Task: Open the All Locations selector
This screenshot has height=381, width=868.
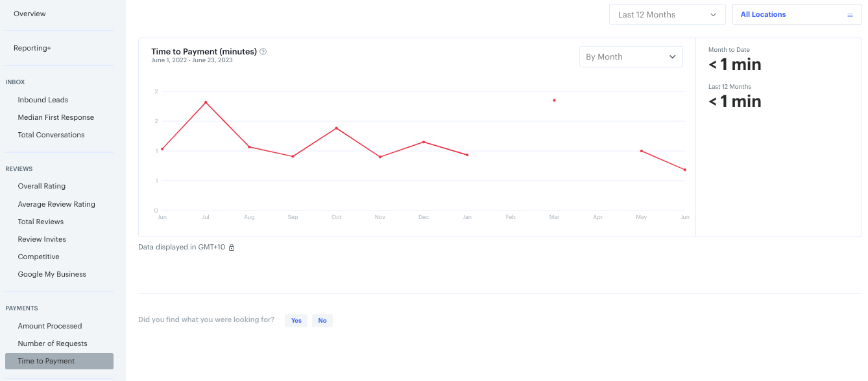Action: tap(764, 14)
